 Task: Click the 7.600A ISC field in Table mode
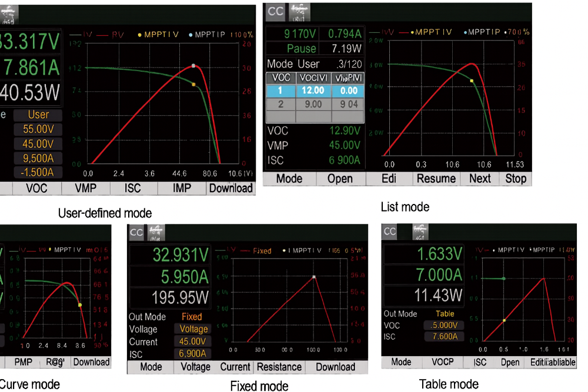pyautogui.click(x=444, y=337)
